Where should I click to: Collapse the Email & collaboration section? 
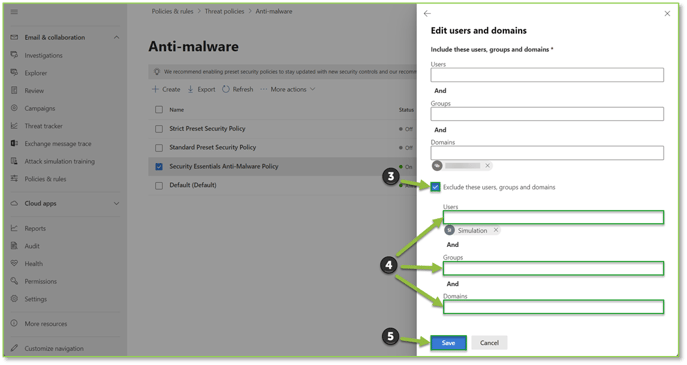(117, 37)
